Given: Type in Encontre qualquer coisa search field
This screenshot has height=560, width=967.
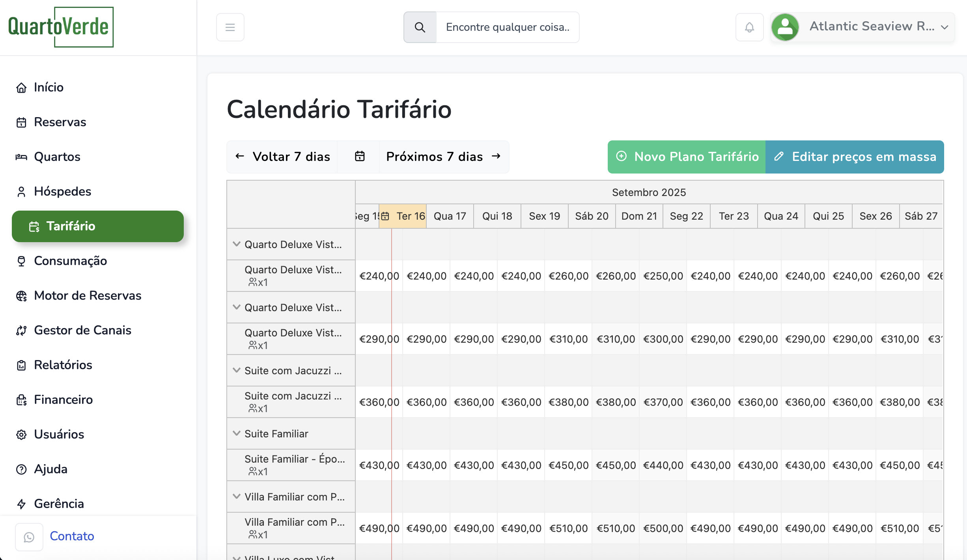Looking at the screenshot, I should [508, 27].
